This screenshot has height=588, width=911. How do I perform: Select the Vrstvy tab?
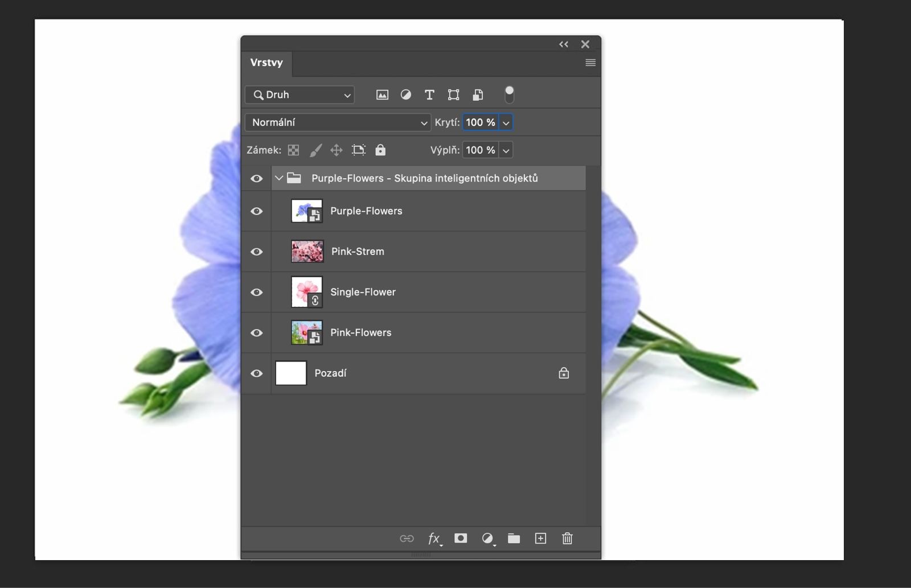(x=266, y=63)
